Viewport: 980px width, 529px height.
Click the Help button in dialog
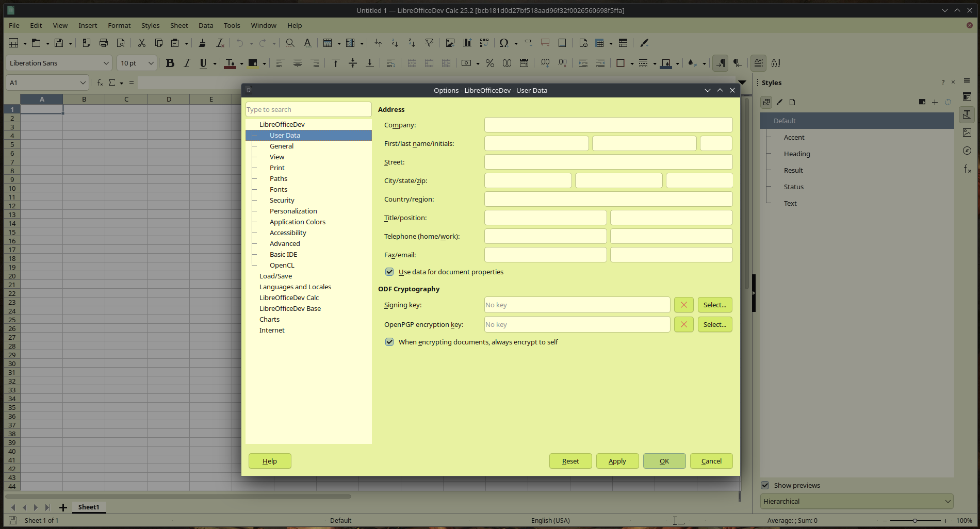270,461
